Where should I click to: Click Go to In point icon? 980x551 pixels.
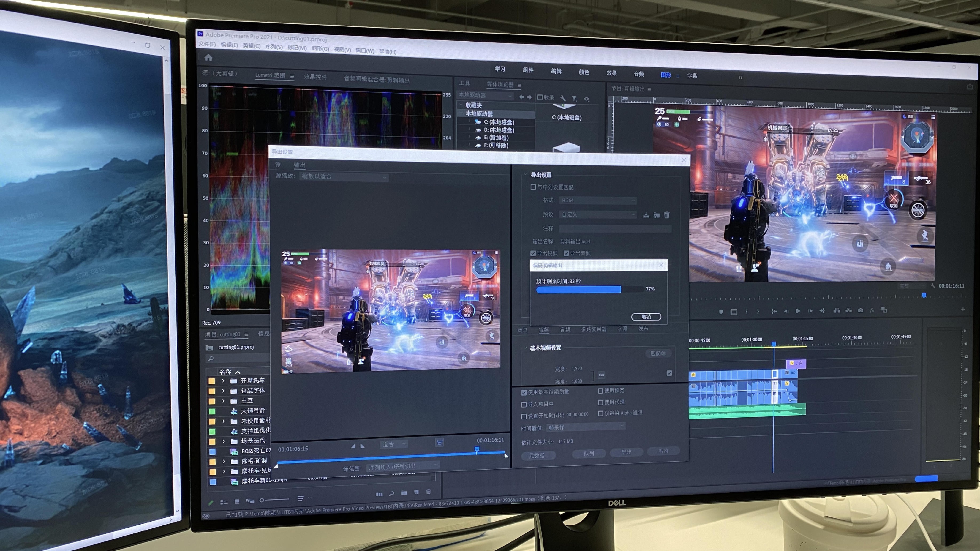click(x=774, y=312)
